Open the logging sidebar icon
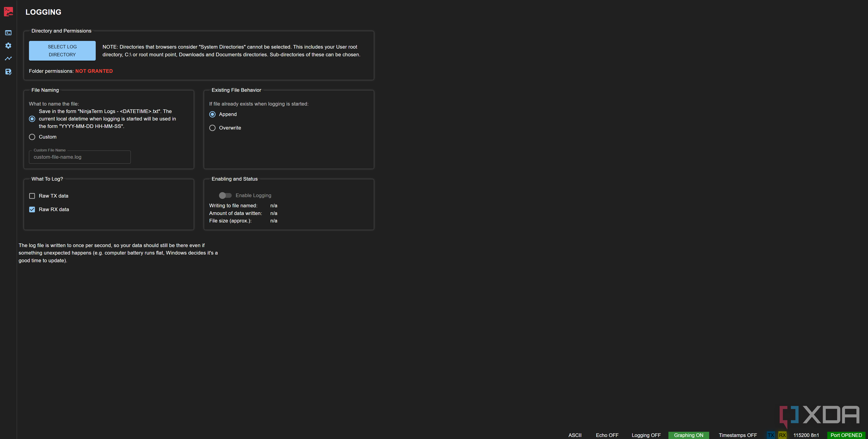868x439 pixels. pyautogui.click(x=8, y=72)
